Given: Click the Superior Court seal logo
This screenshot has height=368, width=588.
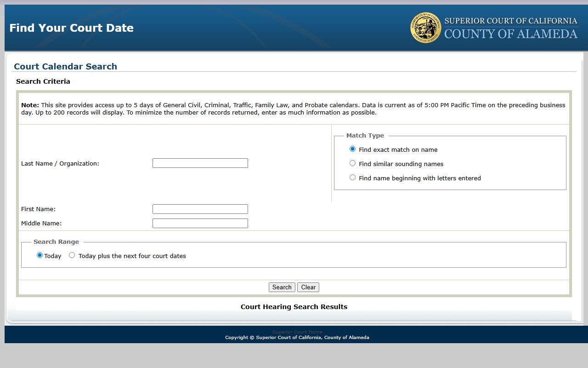Looking at the screenshot, I should click(425, 28).
